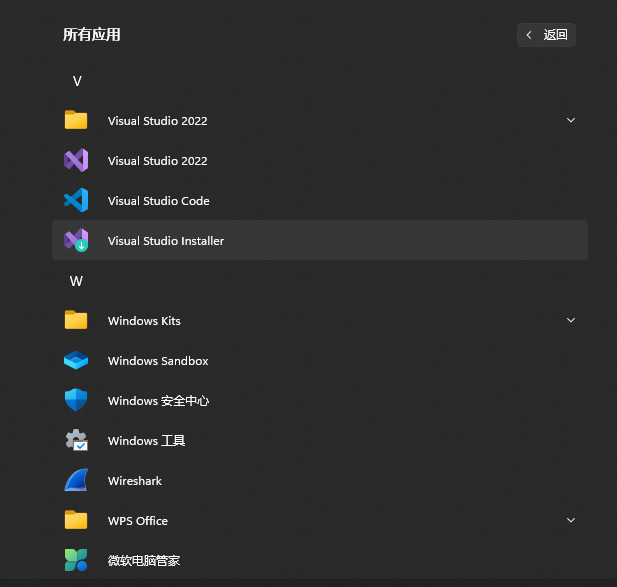Click the Windows Kits folder icon
Viewport: 617px width, 587px height.
[x=76, y=320]
